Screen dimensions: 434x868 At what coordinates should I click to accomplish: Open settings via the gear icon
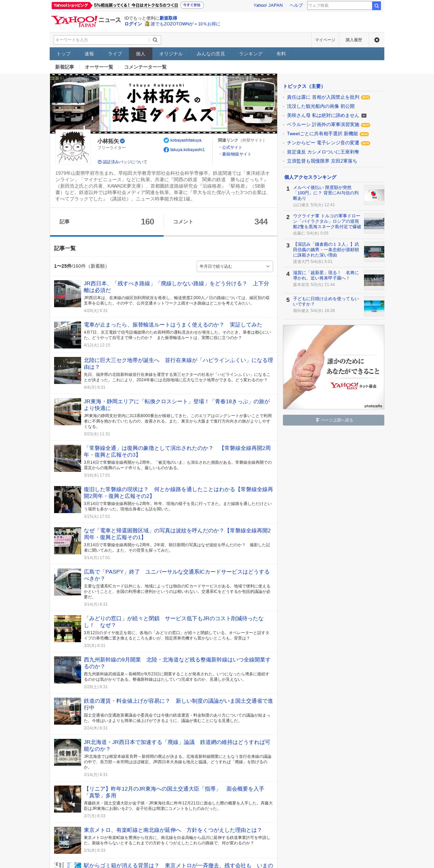click(x=377, y=40)
